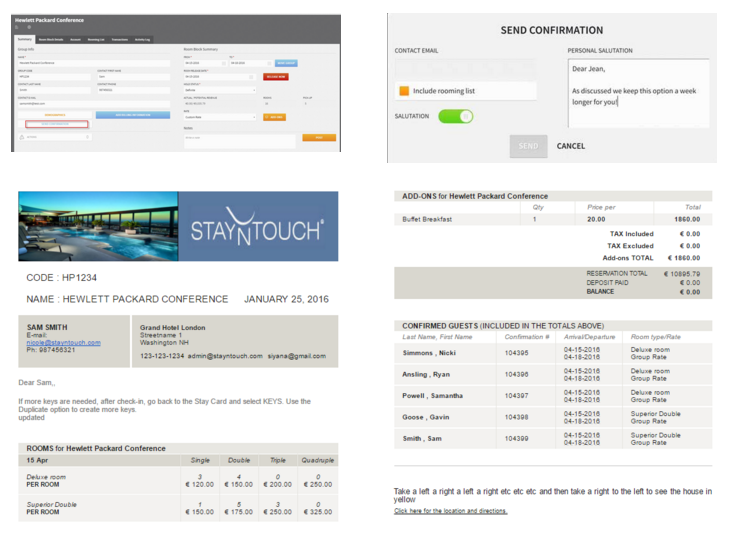
Task: Click the 'Superior Double' row in Rooms table
Action: click(178, 508)
